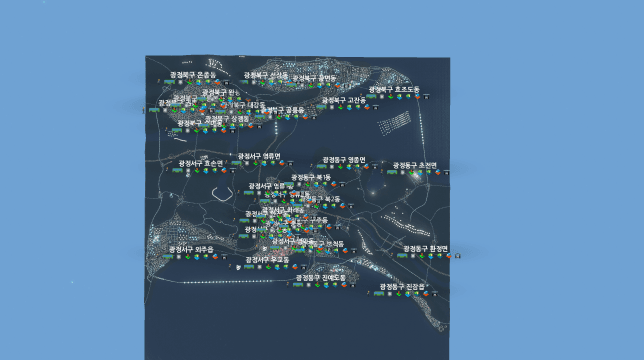The image size is (644, 360).
Task: Click the 광정동구 진장읍 district label
Action: click(402, 287)
